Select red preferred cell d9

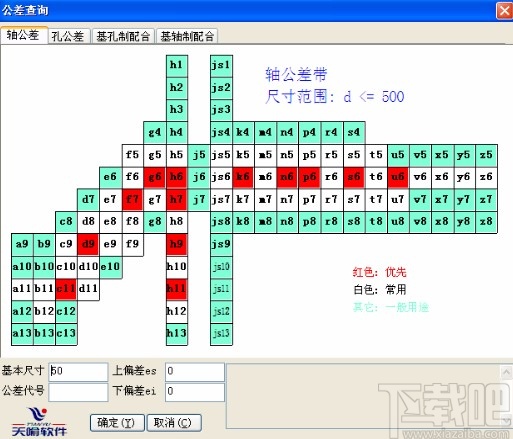pos(89,245)
